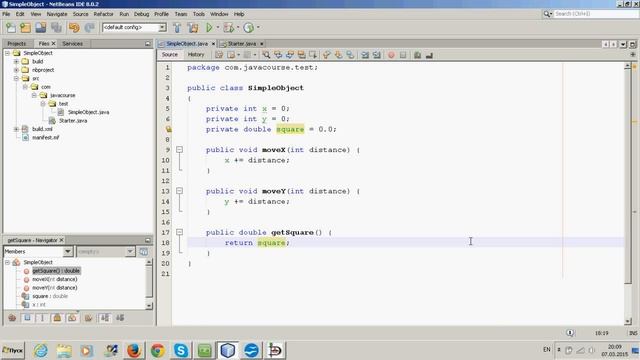Click the red Start Macro Recording icon
Screen dimensions: 640x360
click(x=391, y=55)
